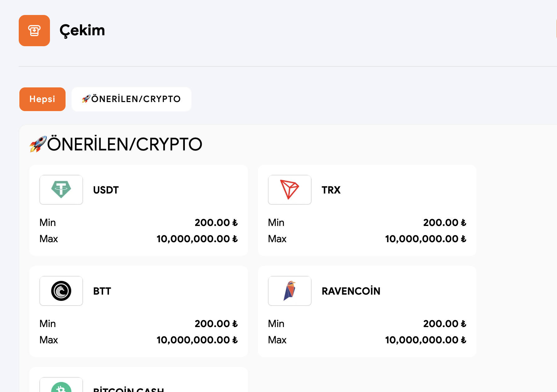This screenshot has width=557, height=392.
Task: Click the orange withdrawal icon beside Çekim
Action: (34, 31)
